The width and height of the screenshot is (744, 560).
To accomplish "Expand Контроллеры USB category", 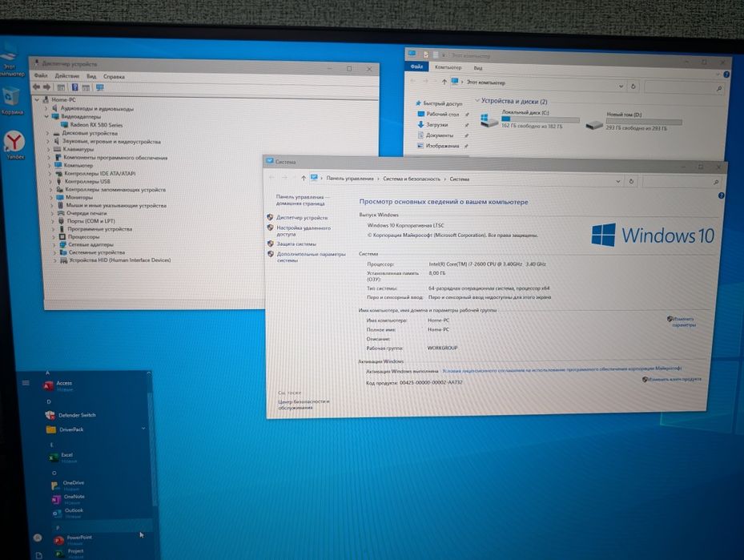I will (x=50, y=181).
